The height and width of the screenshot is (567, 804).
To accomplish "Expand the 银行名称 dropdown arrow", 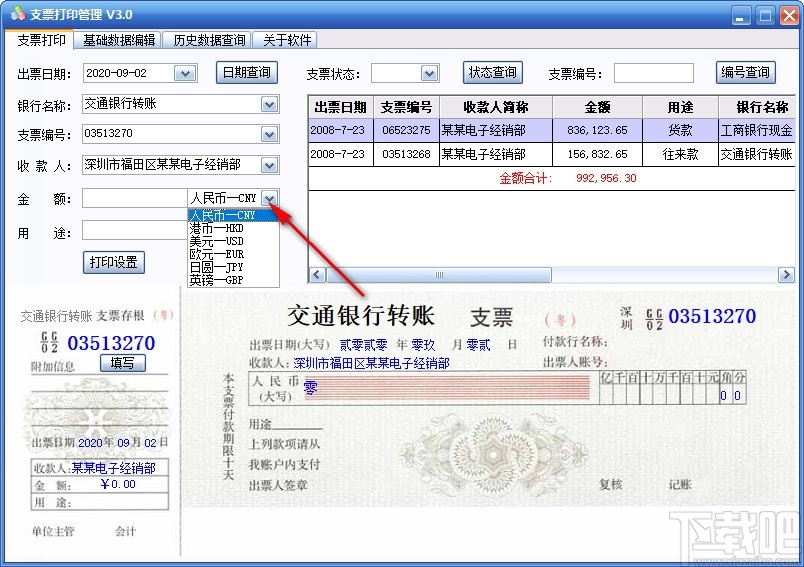I will pyautogui.click(x=269, y=105).
